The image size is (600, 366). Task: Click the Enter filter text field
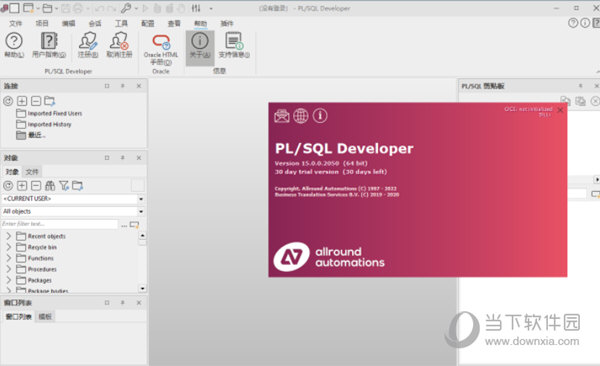[60, 224]
